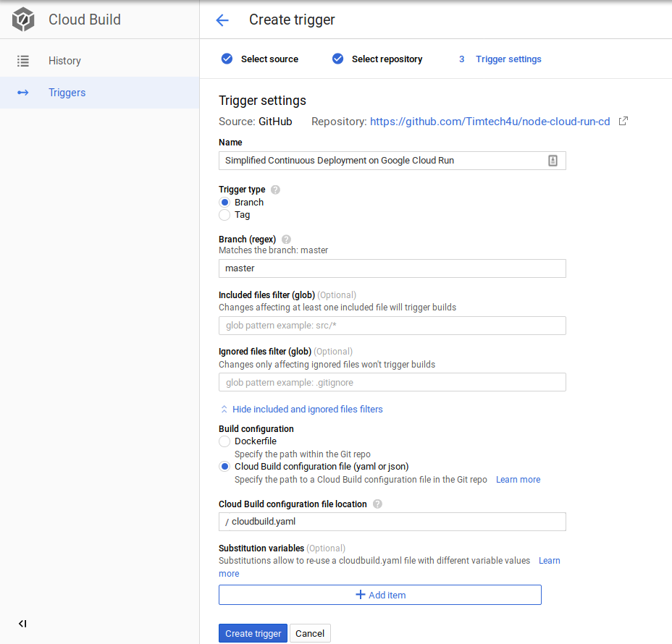The height and width of the screenshot is (644, 672).
Task: Choose Cloud Build configuration file radio
Action: click(224, 466)
